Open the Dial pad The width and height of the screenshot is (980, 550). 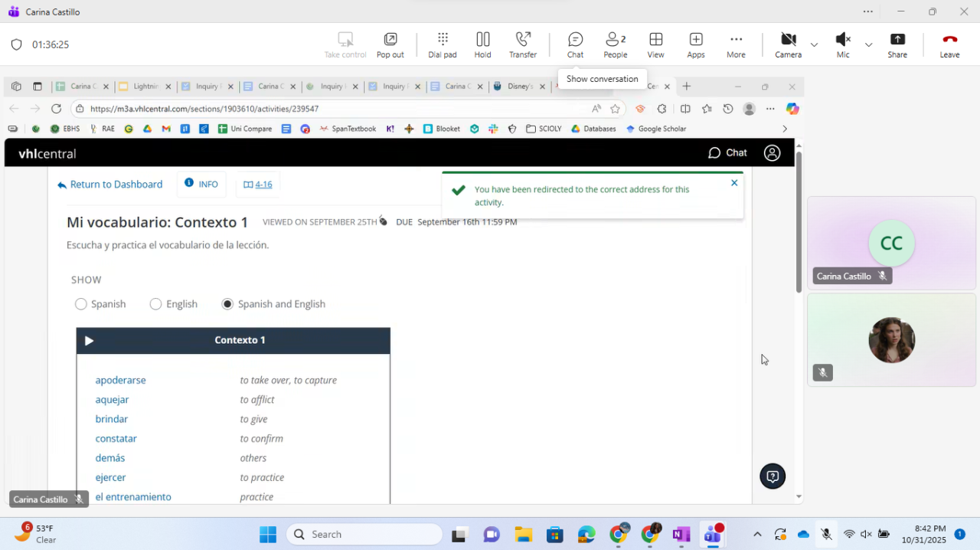coord(443,44)
